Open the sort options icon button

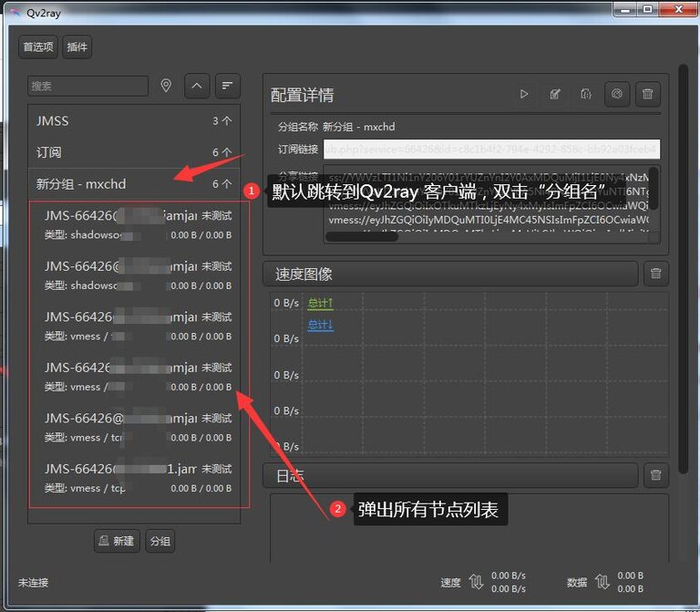point(228,86)
